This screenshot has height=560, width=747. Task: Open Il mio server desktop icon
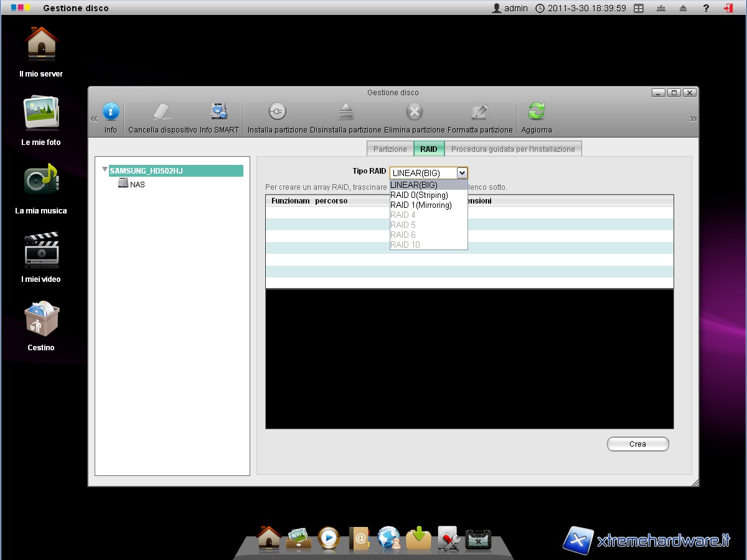point(41,45)
